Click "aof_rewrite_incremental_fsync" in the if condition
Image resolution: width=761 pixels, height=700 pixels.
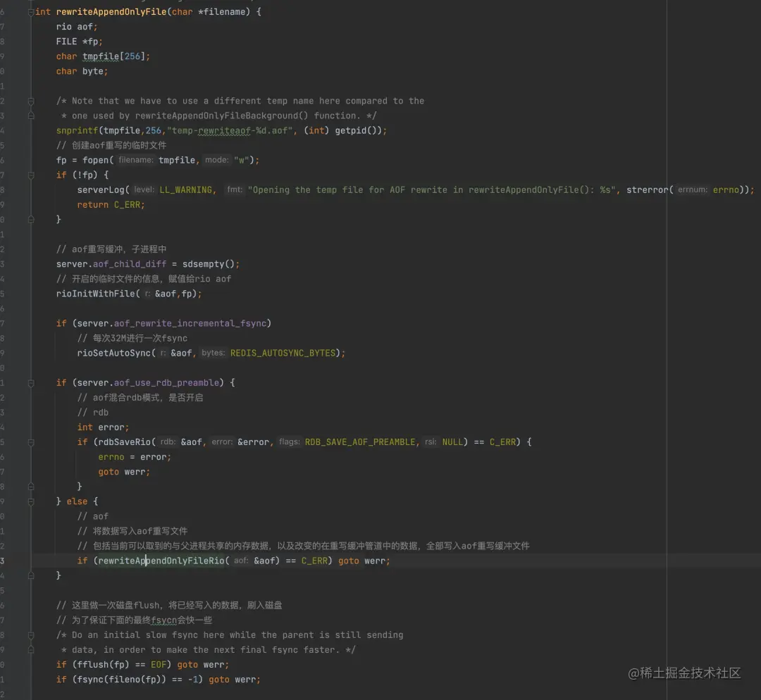point(190,323)
